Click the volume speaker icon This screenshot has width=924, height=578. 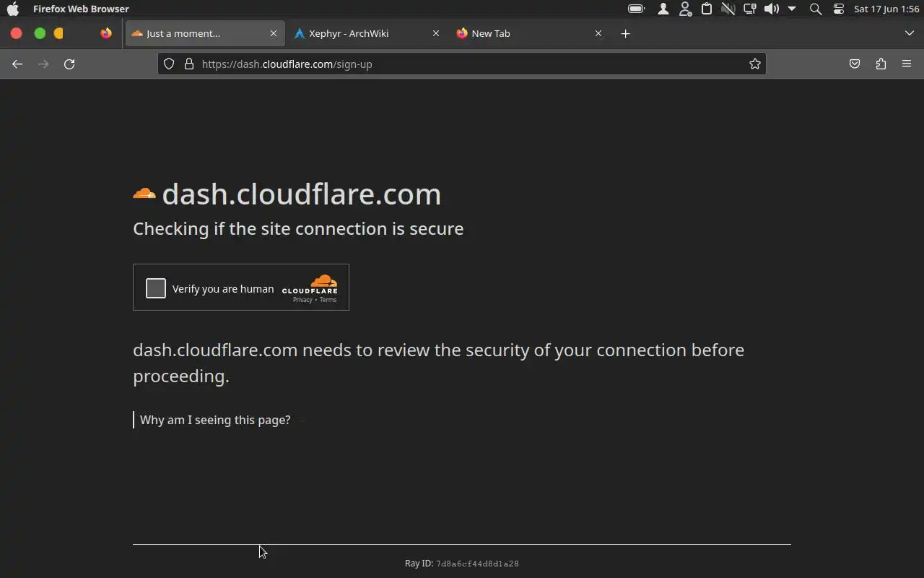coord(772,9)
